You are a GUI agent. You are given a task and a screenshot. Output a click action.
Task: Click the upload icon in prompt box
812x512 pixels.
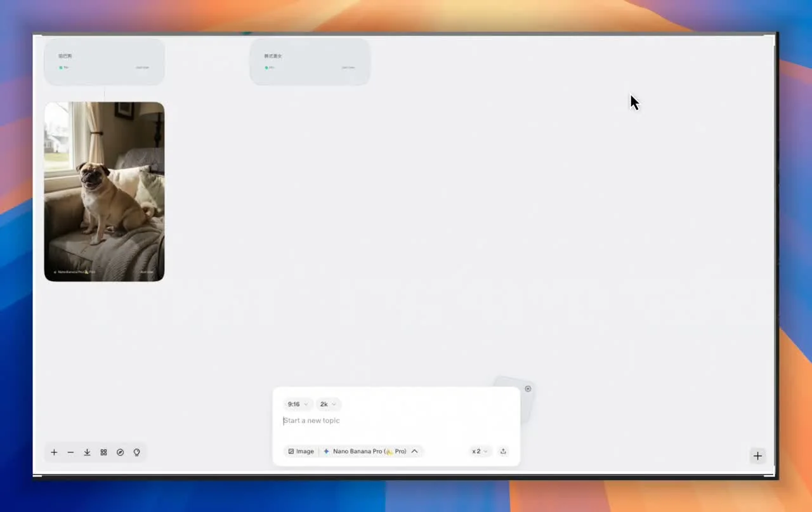(503, 451)
